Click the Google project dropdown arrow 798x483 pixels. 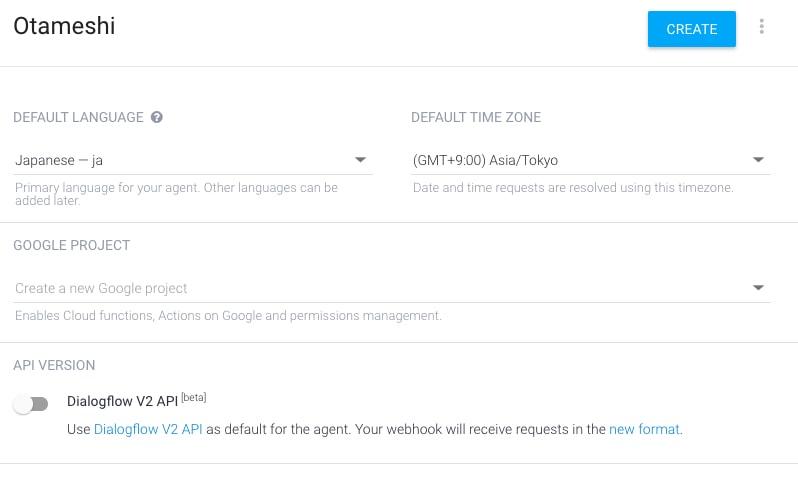tap(758, 288)
